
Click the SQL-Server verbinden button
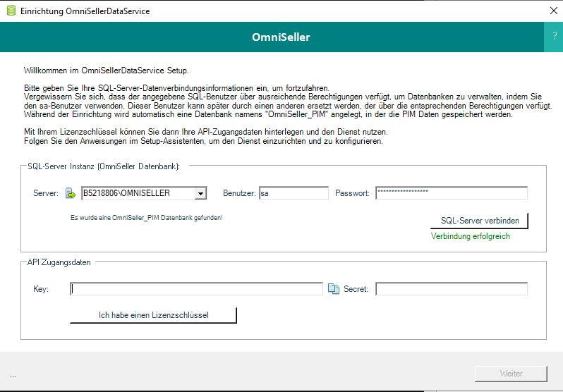(x=479, y=221)
